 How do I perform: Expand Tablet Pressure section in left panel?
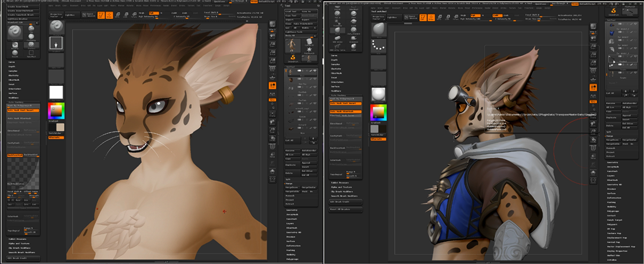18,239
